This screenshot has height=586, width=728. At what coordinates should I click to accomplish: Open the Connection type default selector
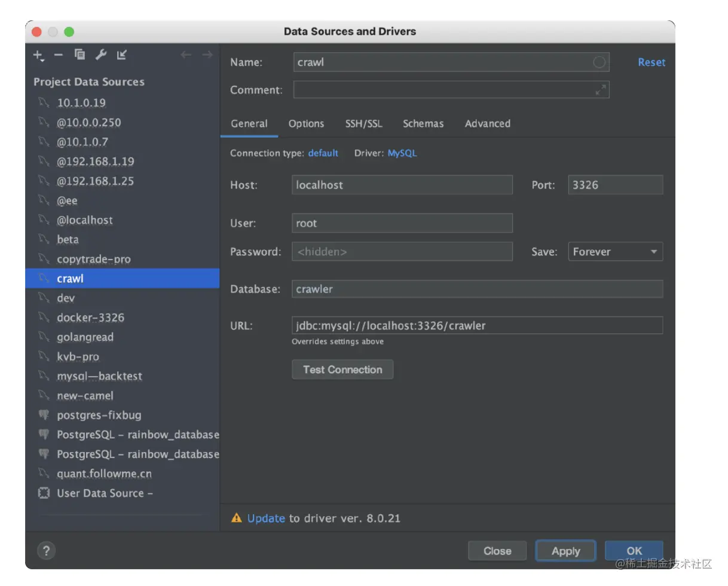pyautogui.click(x=323, y=153)
